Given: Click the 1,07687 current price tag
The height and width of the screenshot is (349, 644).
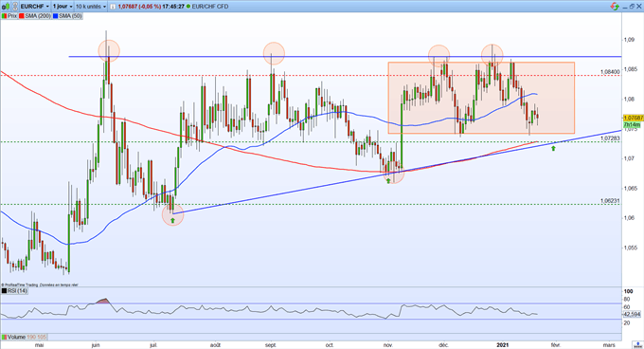Looking at the screenshot, I should [x=633, y=118].
